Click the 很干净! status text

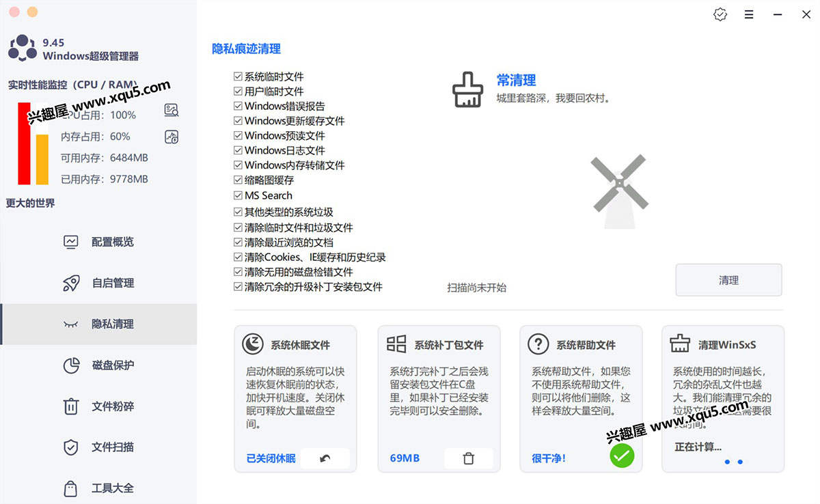[549, 458]
